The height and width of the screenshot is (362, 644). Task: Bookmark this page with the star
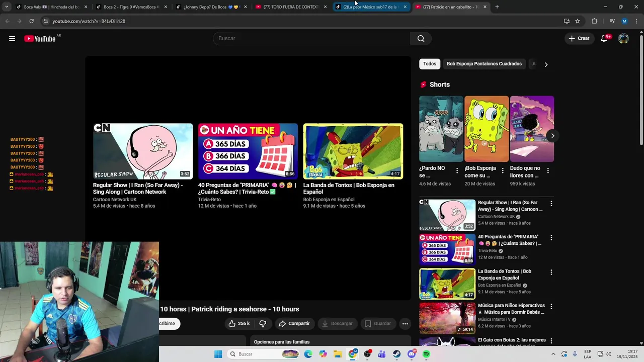[x=578, y=21]
